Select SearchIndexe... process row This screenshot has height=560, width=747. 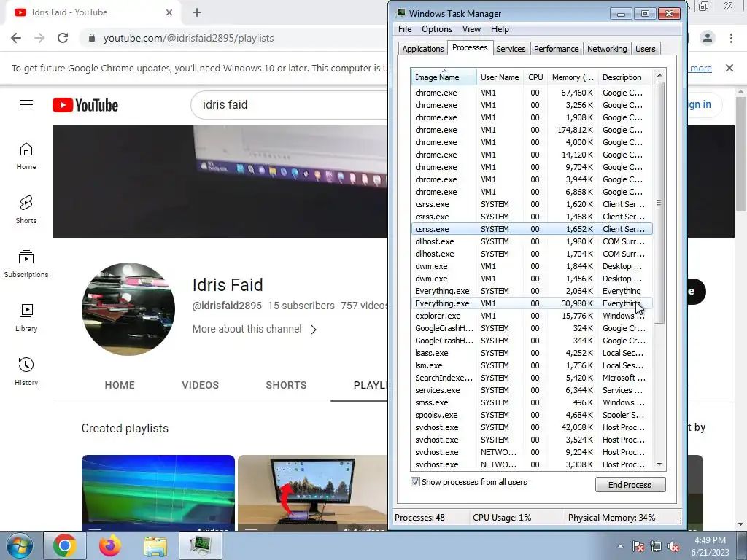point(532,378)
